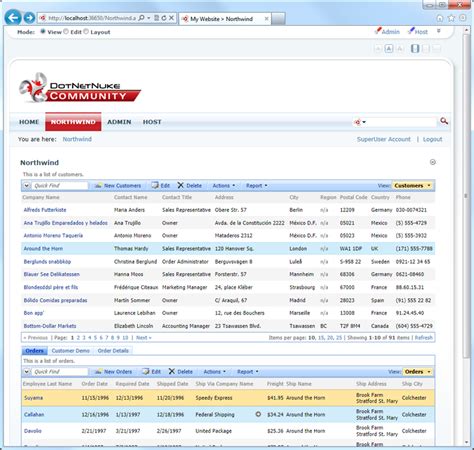Viewport: 474px width, 450px height.
Task: Go back with the browser back arrow
Action: pyautogui.click(x=13, y=18)
